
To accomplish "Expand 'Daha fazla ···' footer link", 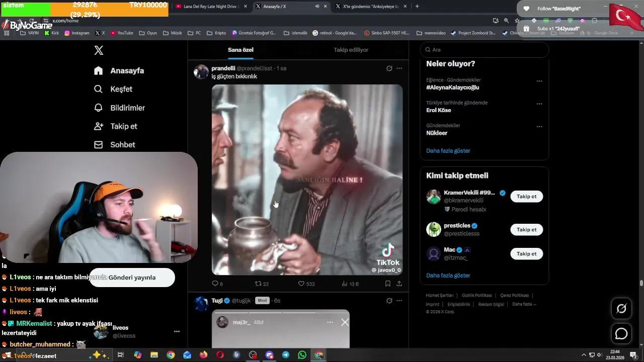I will 524,304.
